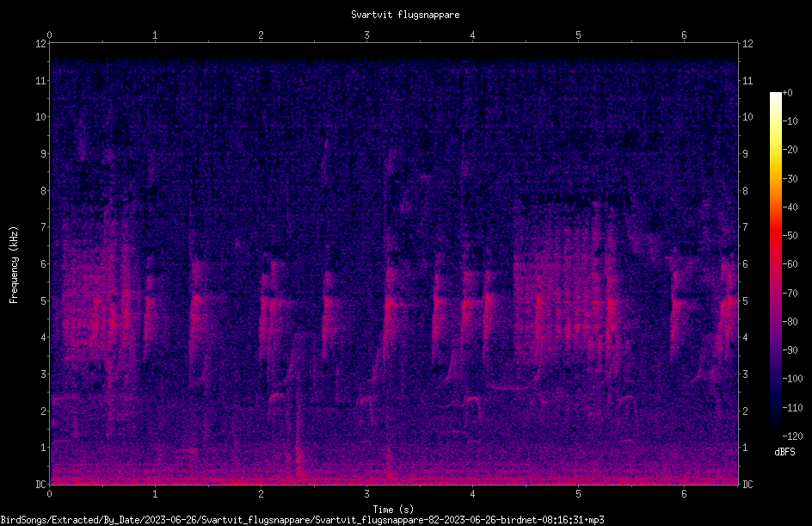
Task: Click the '-90' colorbar label
Action: tap(790, 350)
